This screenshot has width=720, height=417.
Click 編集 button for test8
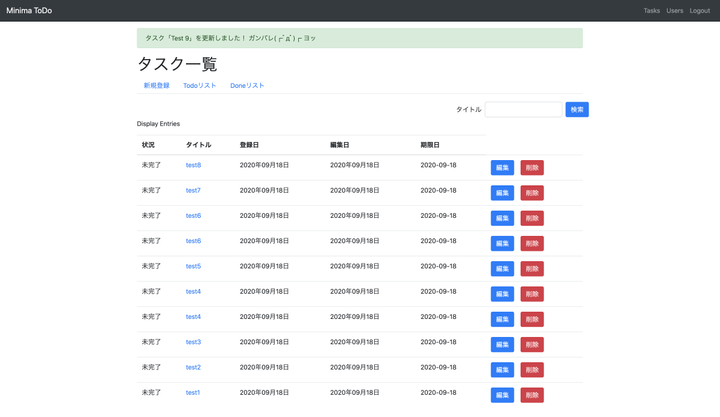pos(502,168)
